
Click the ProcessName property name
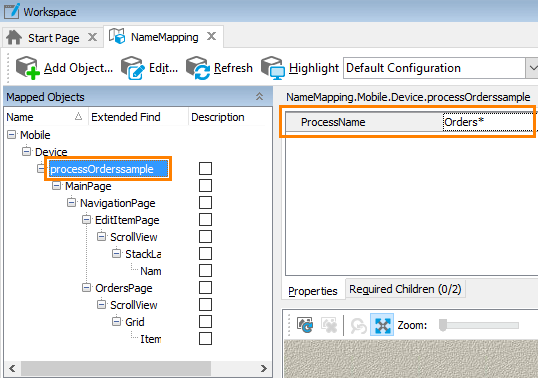pyautogui.click(x=333, y=122)
